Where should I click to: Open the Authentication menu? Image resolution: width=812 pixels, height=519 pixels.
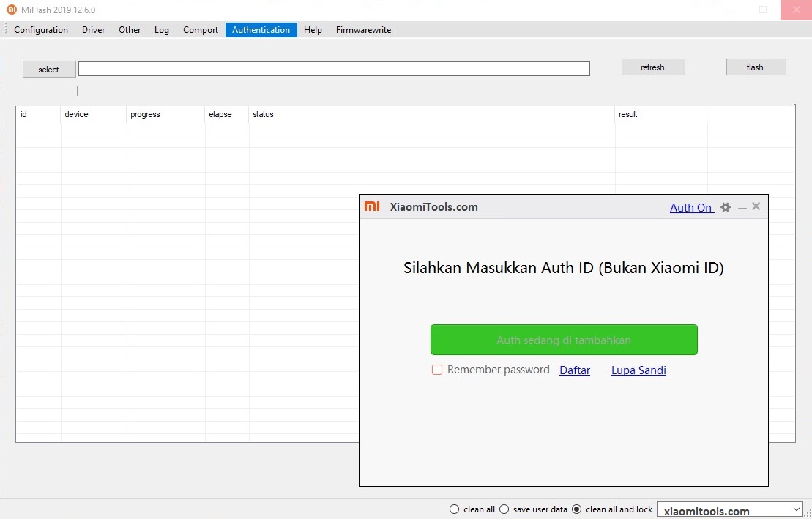(261, 30)
